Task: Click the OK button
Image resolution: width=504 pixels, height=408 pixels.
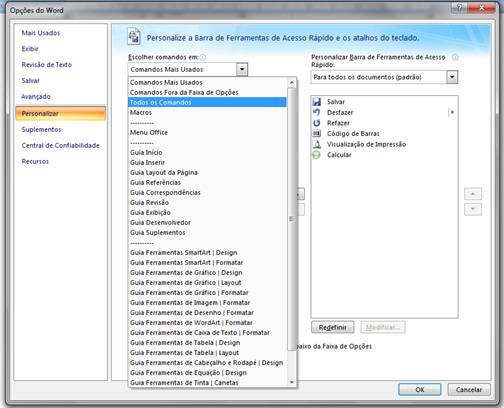Action: (419, 389)
